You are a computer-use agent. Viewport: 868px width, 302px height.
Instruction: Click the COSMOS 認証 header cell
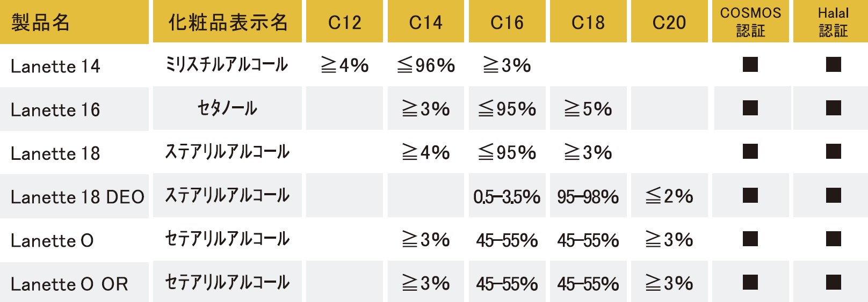[750, 21]
